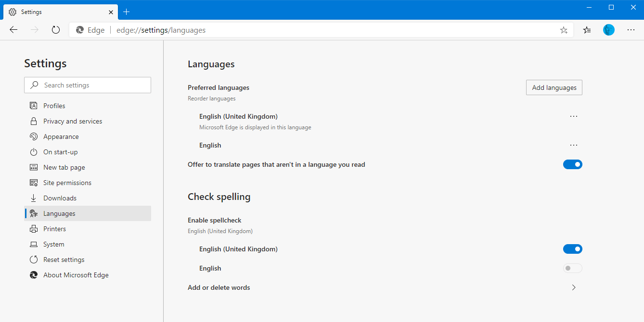This screenshot has width=644, height=322.
Task: Disable the offer to translate pages toggle
Action: coord(572,164)
